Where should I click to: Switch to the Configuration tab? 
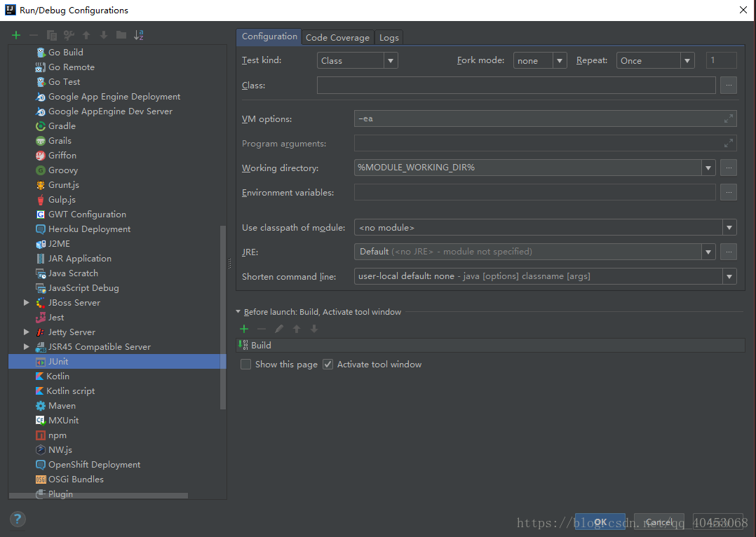[269, 36]
